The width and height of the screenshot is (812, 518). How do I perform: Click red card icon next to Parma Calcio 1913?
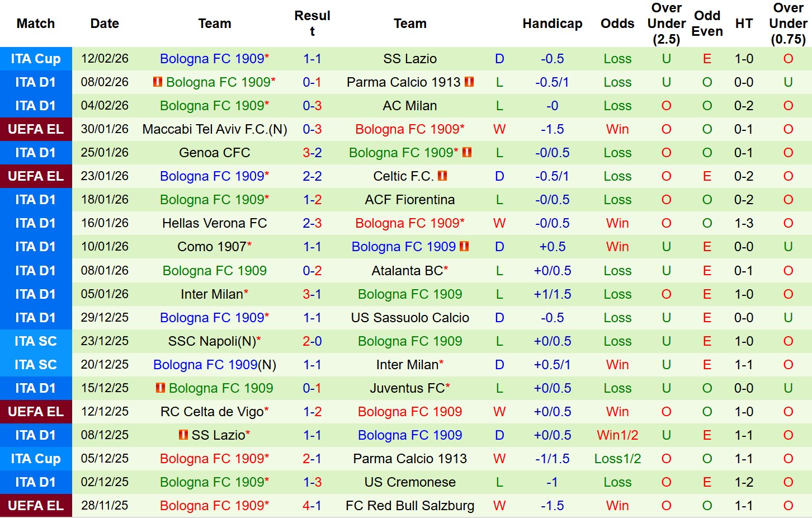pos(469,82)
